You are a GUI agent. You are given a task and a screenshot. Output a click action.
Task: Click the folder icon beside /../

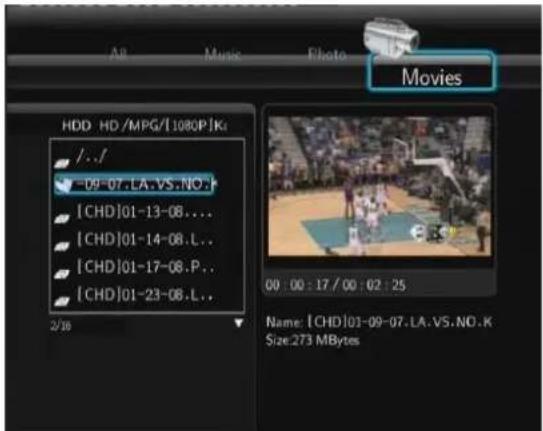[x=62, y=163]
